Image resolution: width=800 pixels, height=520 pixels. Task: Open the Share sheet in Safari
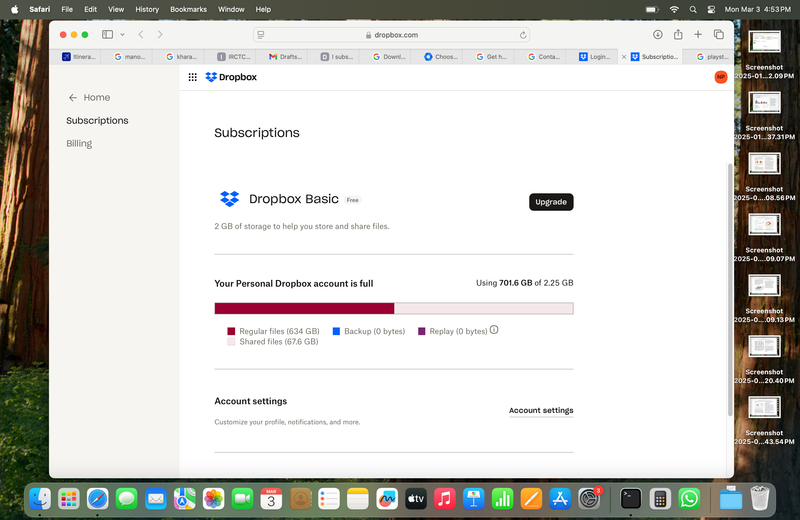click(x=678, y=35)
